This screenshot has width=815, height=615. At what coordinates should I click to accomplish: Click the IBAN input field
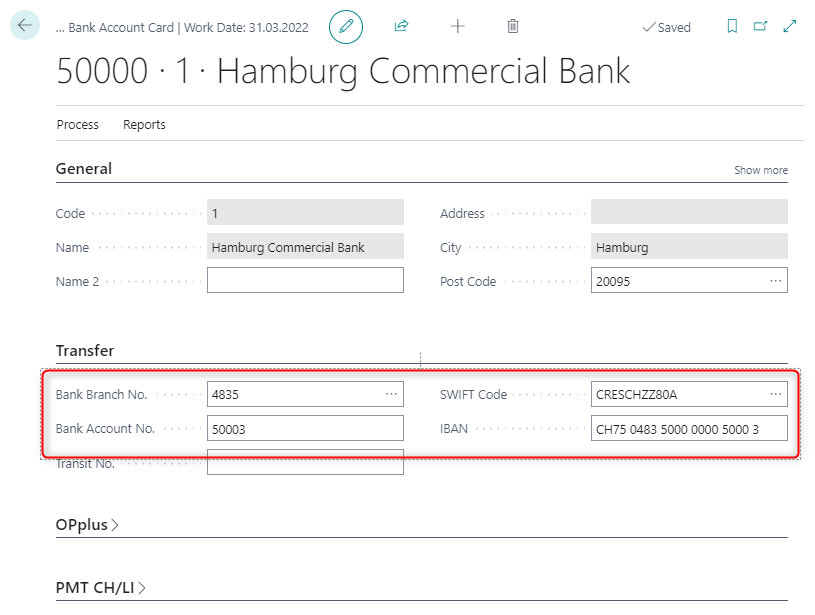click(x=688, y=429)
